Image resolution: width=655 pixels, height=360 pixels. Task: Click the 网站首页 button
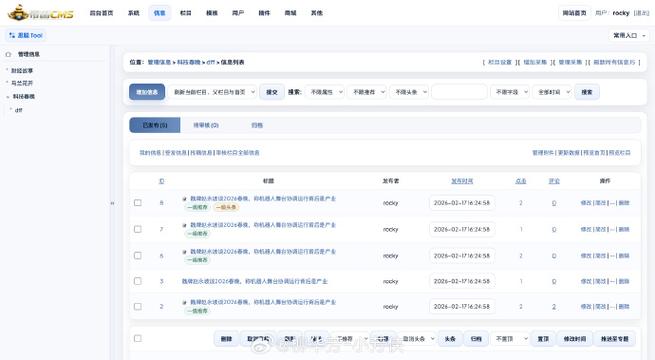pos(574,13)
